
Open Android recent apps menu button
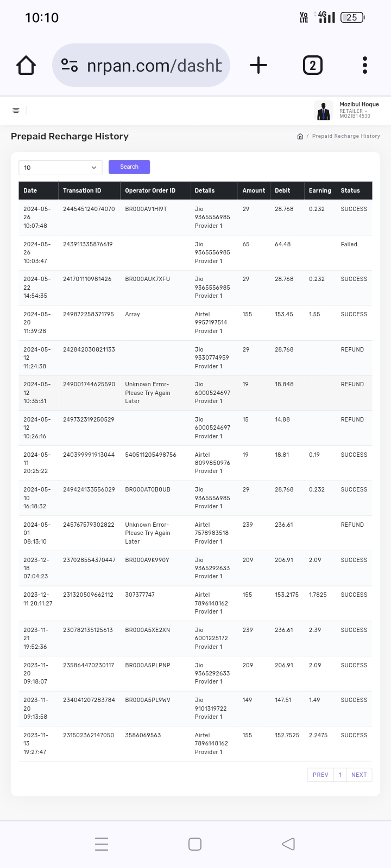[x=102, y=844]
